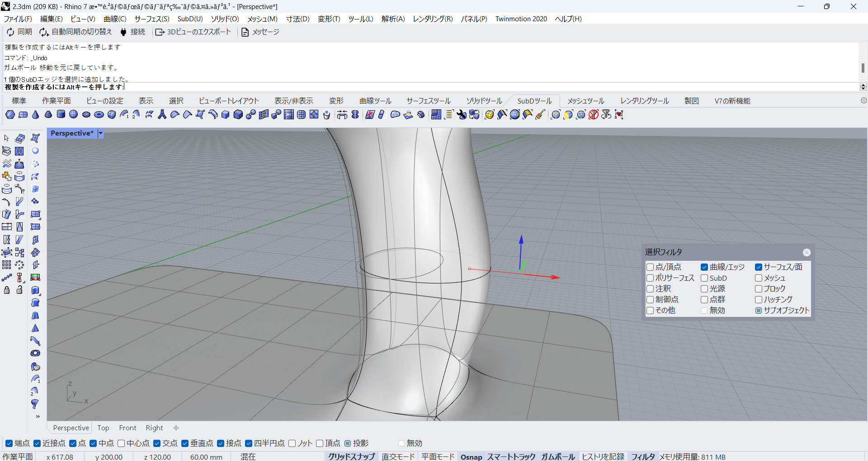Enable the 投影 osnap option

coord(348,443)
